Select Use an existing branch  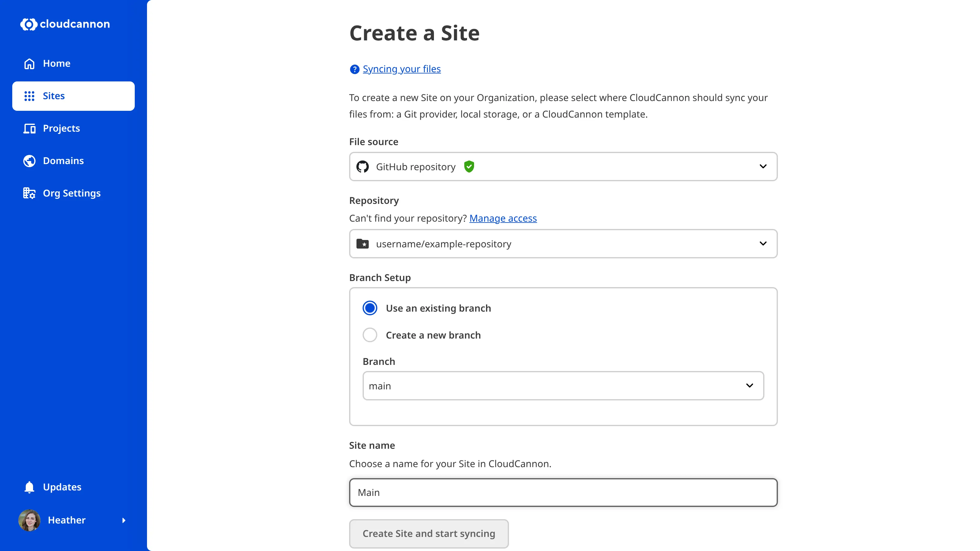(369, 308)
